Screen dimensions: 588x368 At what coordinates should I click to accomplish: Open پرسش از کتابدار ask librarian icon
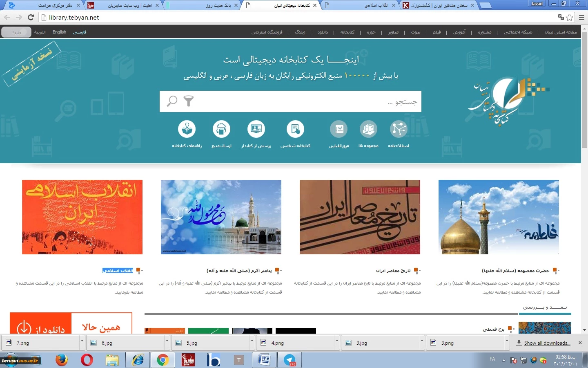click(256, 129)
